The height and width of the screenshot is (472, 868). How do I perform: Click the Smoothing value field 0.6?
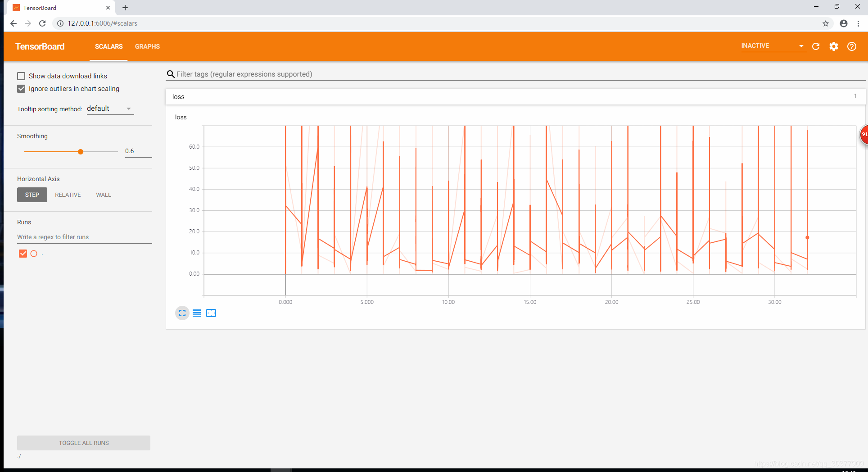pos(138,151)
